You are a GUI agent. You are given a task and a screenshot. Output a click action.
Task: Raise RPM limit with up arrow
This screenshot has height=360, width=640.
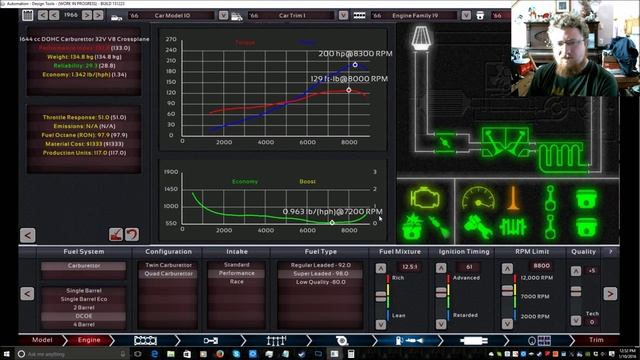coord(507,269)
